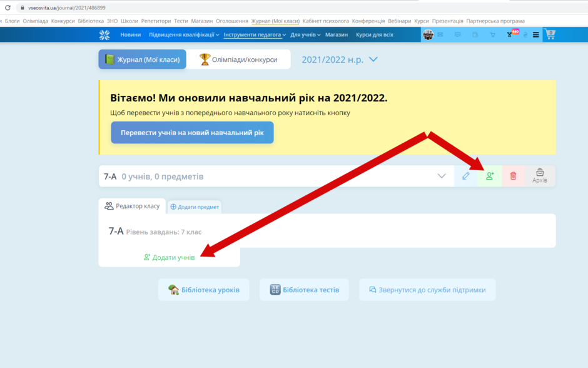Click the 7-А class name in header row
This screenshot has width=588, height=368.
tap(110, 176)
